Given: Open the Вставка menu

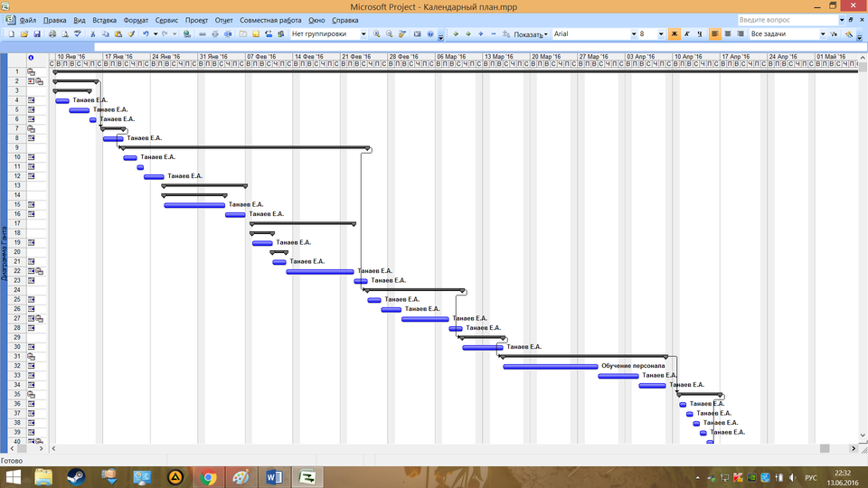Looking at the screenshot, I should (x=105, y=20).
